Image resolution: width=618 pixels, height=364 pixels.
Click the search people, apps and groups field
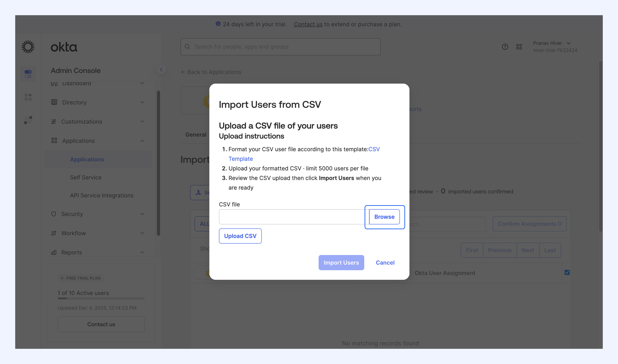281,47
